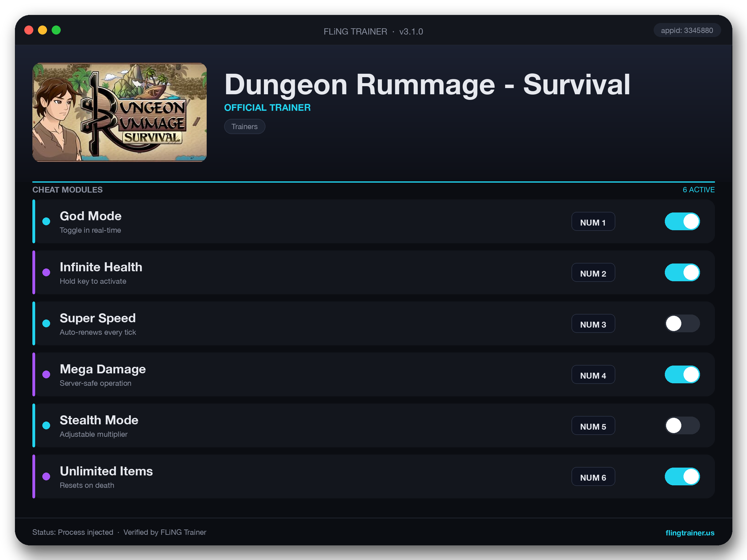
Task: Click the Super Speed module name
Action: 98,318
